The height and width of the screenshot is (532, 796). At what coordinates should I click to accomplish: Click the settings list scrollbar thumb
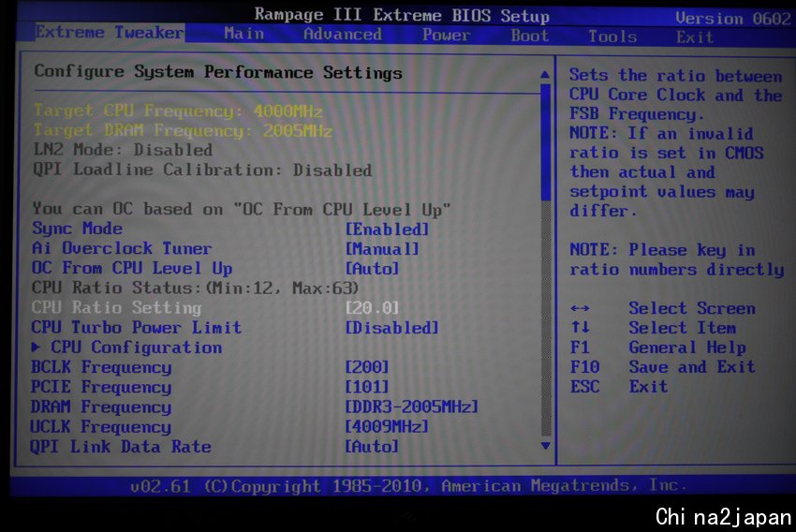click(x=546, y=142)
